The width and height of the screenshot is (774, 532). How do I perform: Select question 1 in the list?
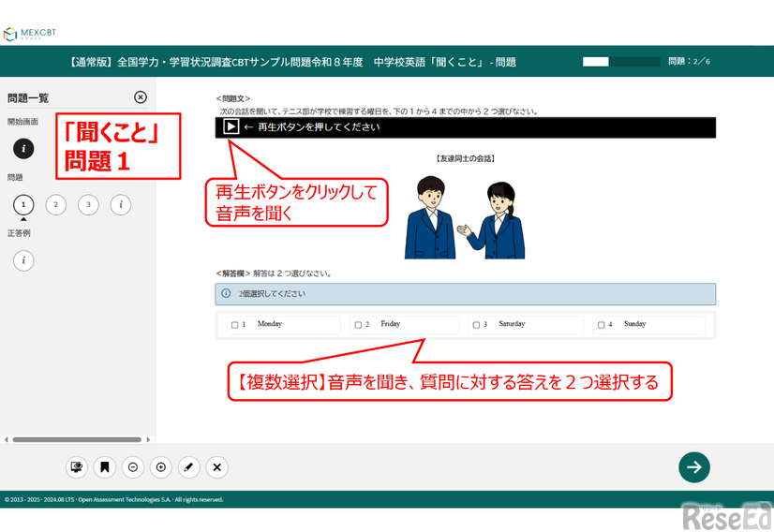click(23, 204)
